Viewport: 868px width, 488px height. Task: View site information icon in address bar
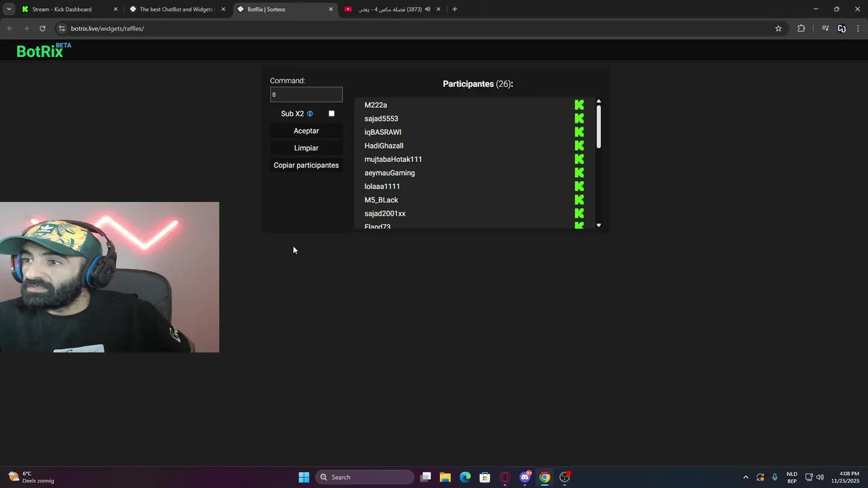coord(62,28)
